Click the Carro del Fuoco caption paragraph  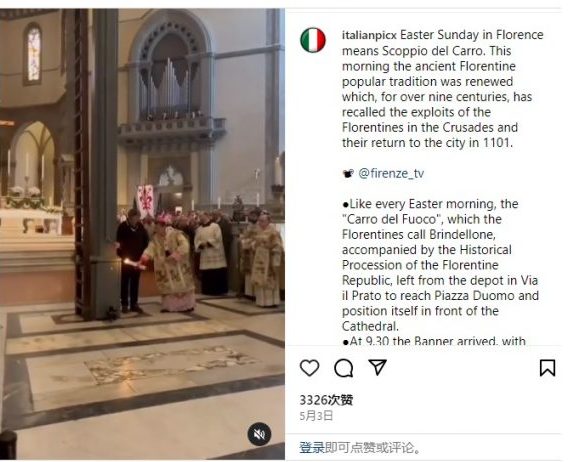point(440,265)
